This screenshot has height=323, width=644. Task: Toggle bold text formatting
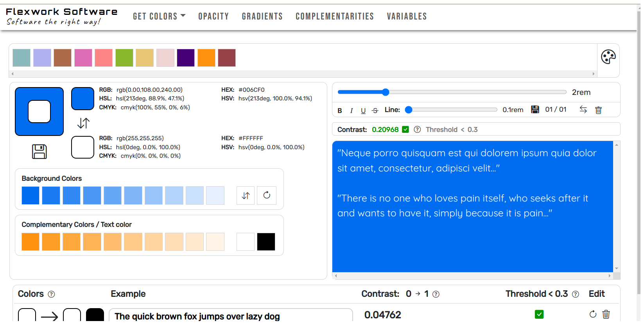click(x=340, y=111)
